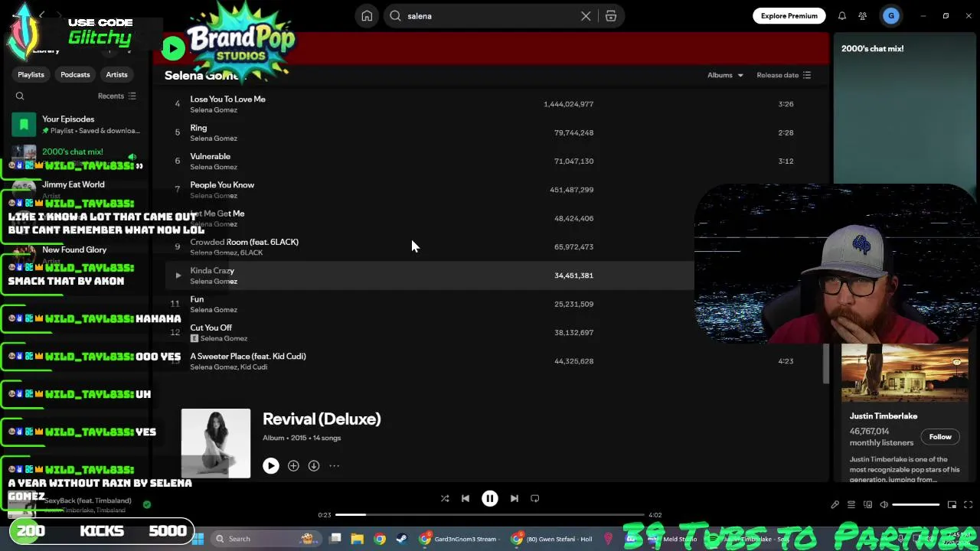This screenshot has height=551, width=980.
Task: Open Justin Timberlake artist name link
Action: [x=883, y=416]
